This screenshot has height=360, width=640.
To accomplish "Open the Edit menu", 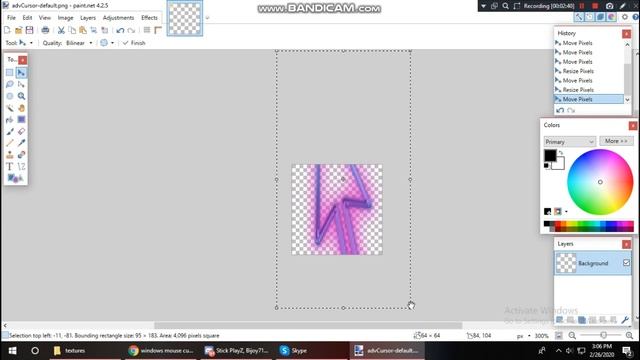I will [27, 18].
